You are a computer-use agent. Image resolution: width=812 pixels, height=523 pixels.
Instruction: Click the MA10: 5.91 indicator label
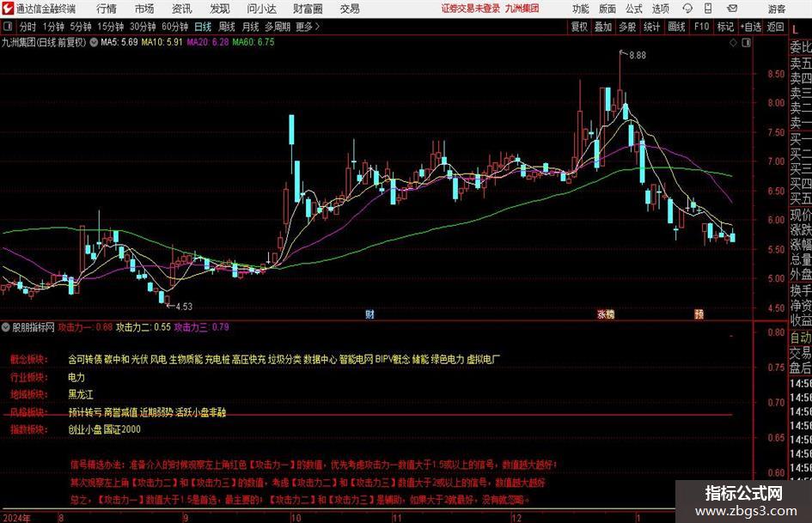162,42
